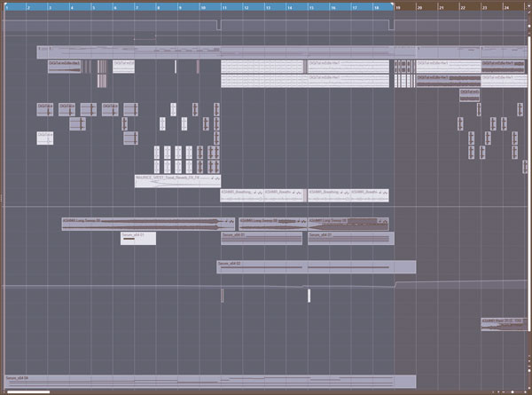Select the lower DIGITal MIDI clip at bar 15

tap(348, 81)
